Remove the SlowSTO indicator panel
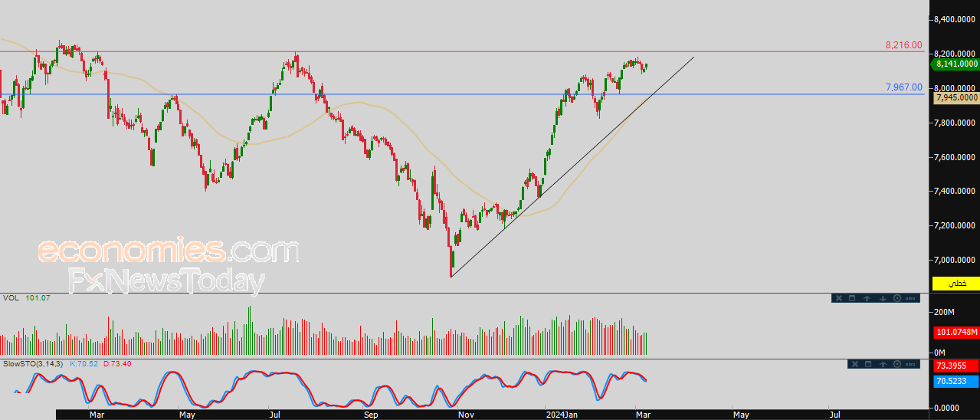Viewport: 980px width, 420px height. coord(855,364)
